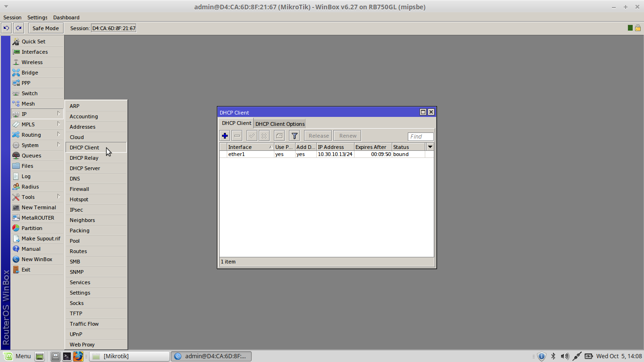
Task: Select Firewall in the IP submenu
Action: 96,189
